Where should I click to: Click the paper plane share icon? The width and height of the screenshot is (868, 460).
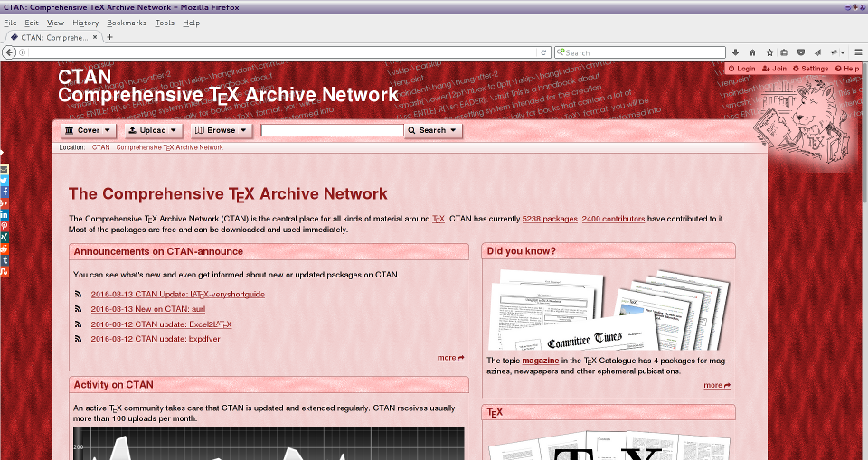(817, 52)
